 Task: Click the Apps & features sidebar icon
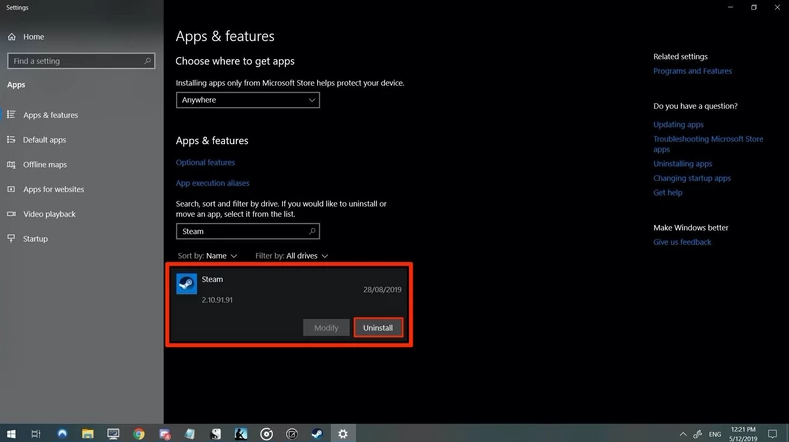tap(11, 115)
